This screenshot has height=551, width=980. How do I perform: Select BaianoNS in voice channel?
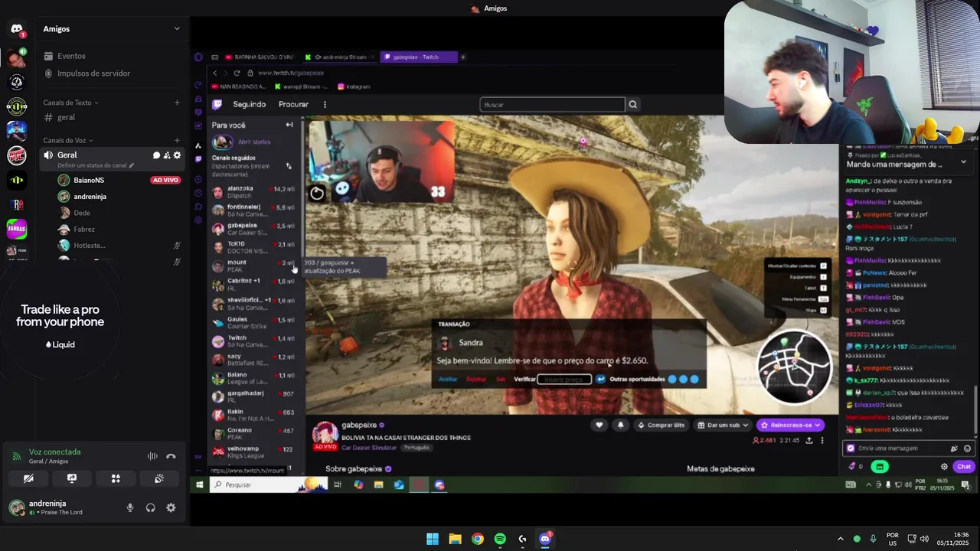[89, 180]
